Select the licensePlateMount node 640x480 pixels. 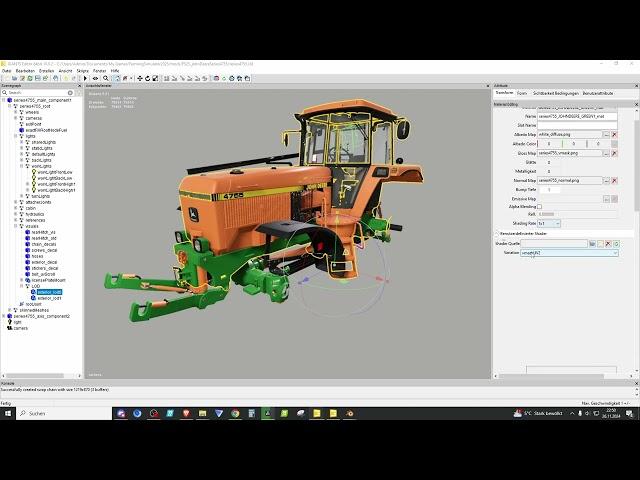click(49, 280)
